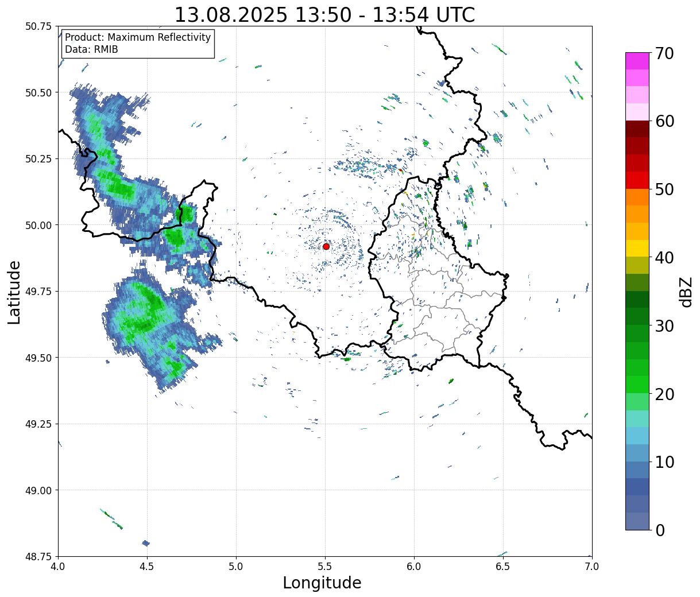Click colorbar tick label 30
The image size is (700, 597).
665,326
